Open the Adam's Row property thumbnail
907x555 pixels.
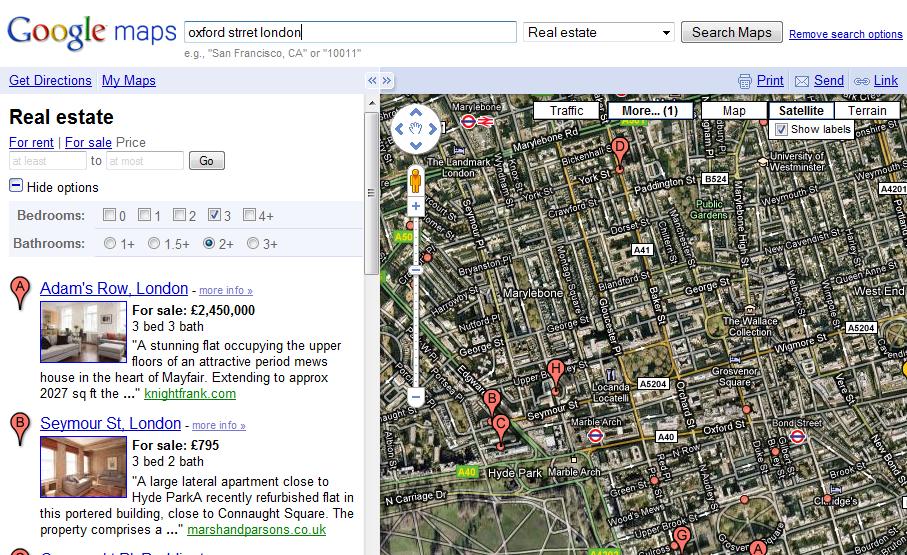83,332
